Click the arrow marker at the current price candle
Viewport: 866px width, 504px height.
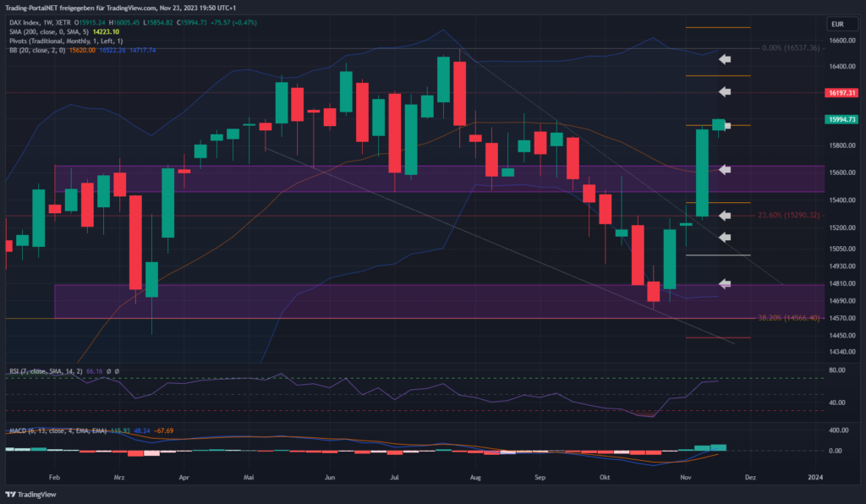(x=726, y=126)
